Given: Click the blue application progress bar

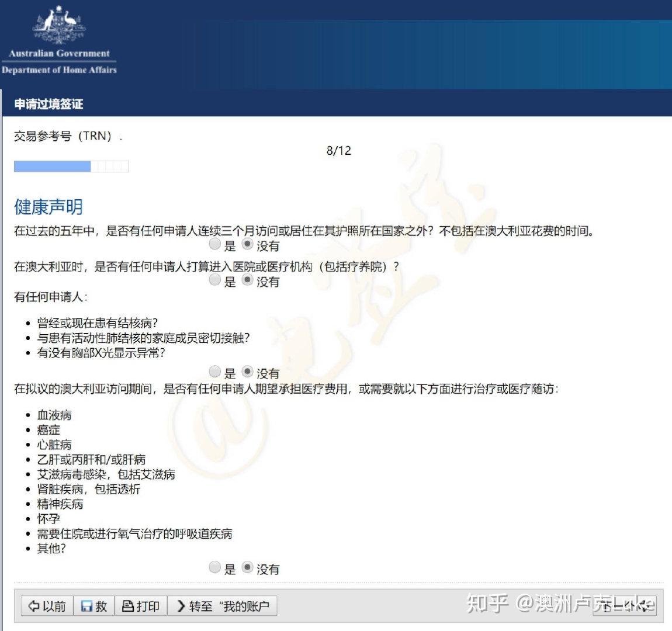Looking at the screenshot, I should tap(71, 166).
